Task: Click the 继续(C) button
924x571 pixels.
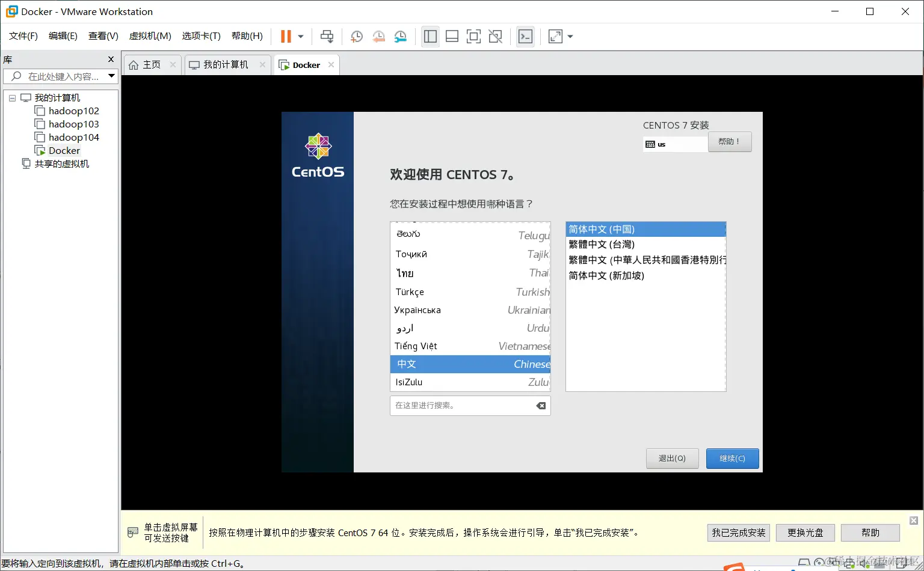Action: tap(733, 459)
